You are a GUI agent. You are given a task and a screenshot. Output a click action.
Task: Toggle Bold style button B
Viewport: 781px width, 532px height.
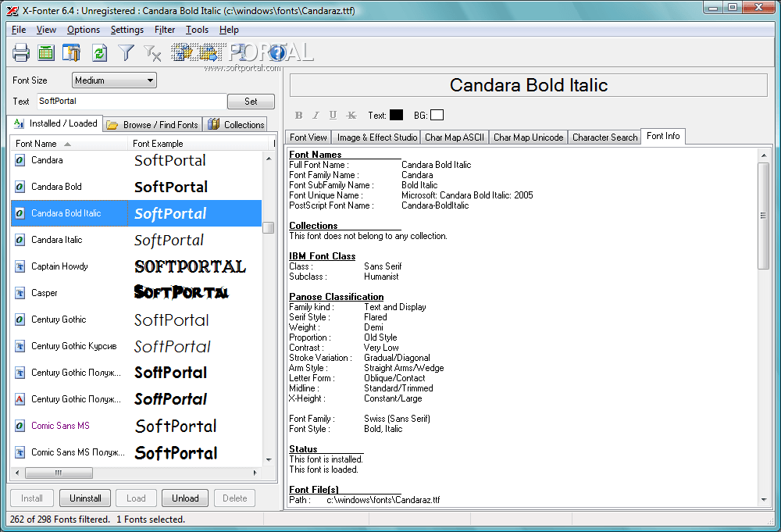[x=298, y=116]
